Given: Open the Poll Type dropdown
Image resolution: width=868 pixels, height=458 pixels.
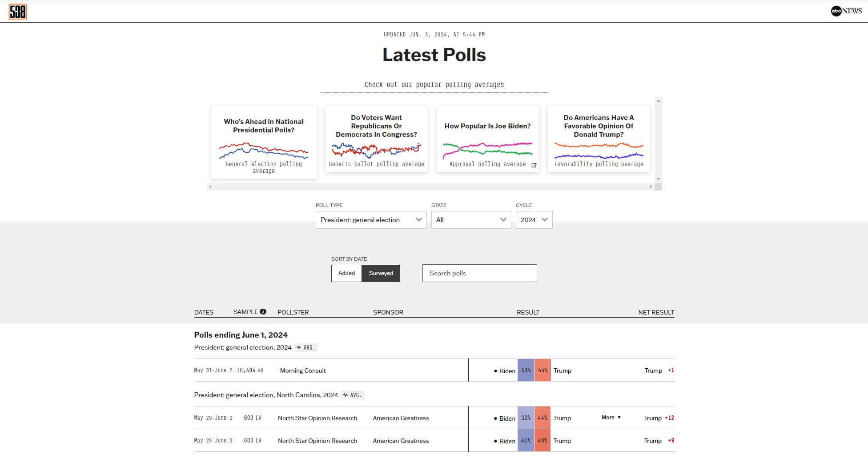Looking at the screenshot, I should [x=370, y=219].
